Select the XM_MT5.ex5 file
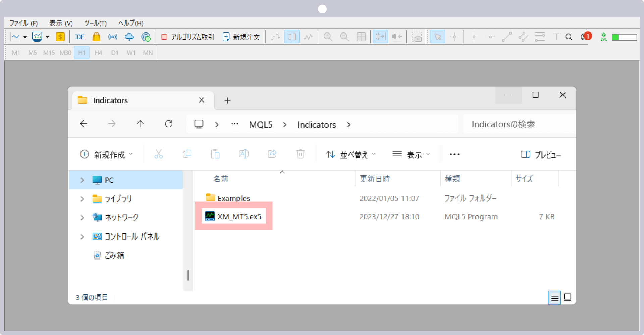Viewport: 644px width, 335px height. pyautogui.click(x=233, y=216)
